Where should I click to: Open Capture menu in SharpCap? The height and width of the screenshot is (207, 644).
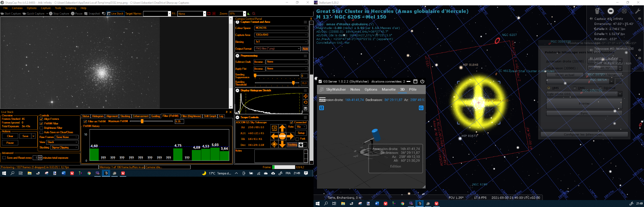tap(46, 8)
